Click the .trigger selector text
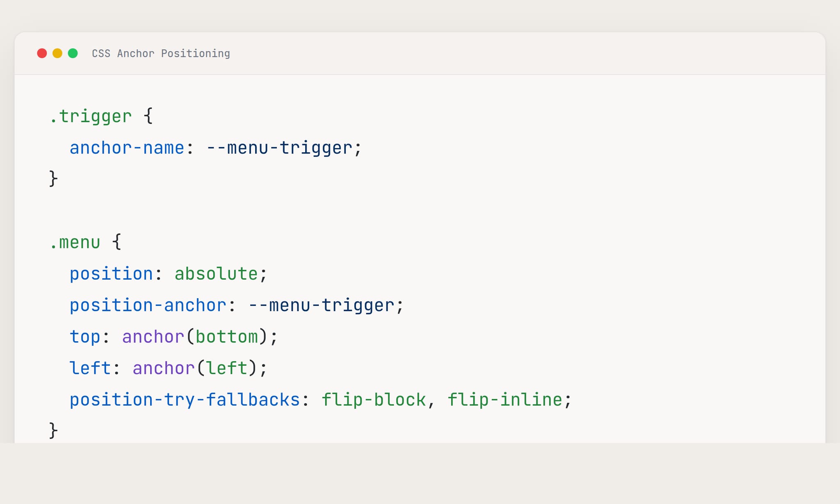The width and height of the screenshot is (840, 504). tap(91, 116)
